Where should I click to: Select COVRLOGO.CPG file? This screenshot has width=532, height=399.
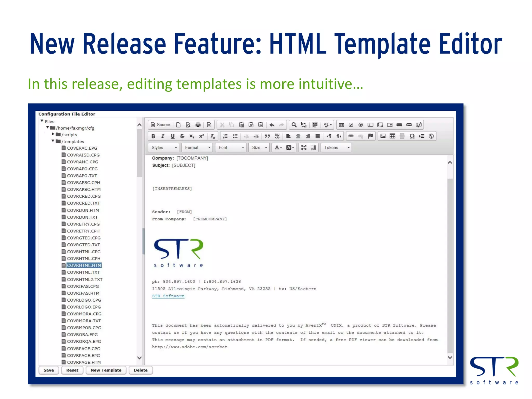(84, 300)
